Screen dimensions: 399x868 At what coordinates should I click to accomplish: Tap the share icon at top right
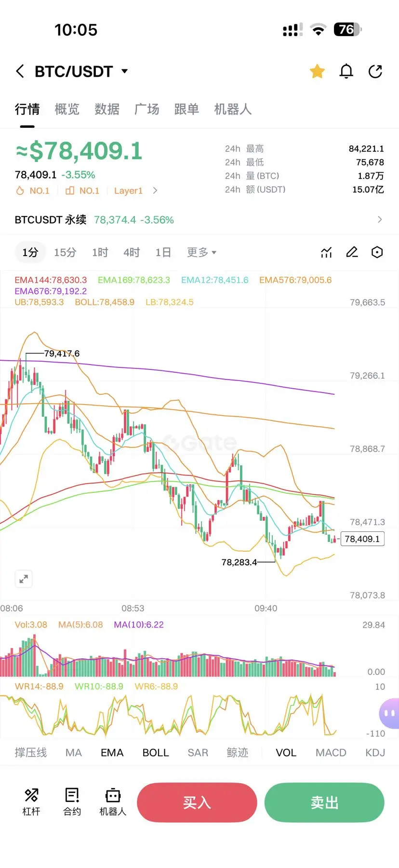375,71
